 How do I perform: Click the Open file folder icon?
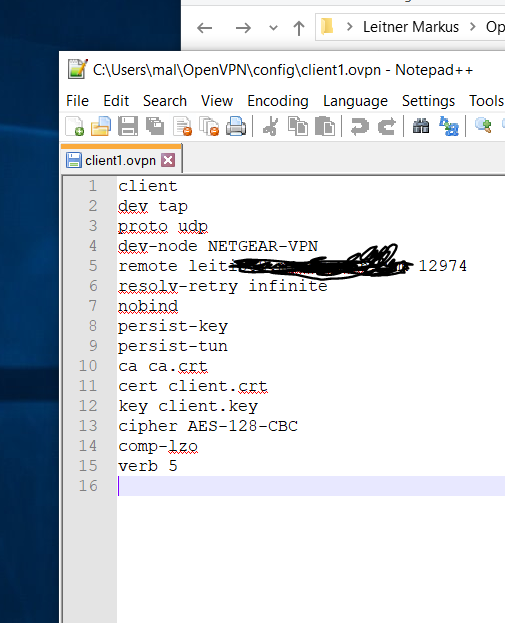click(101, 126)
